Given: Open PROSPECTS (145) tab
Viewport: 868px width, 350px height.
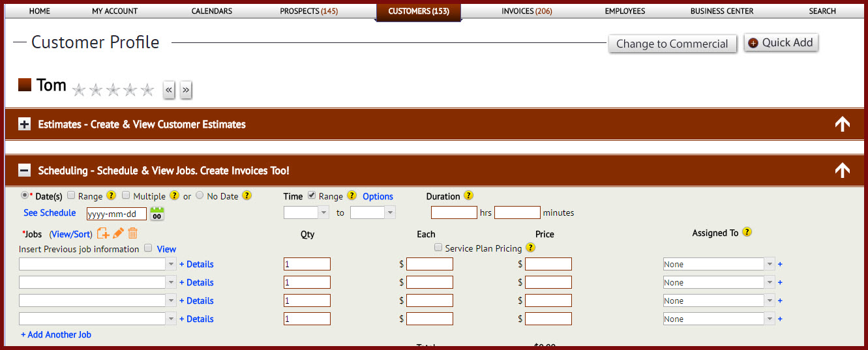Looking at the screenshot, I should pos(309,11).
